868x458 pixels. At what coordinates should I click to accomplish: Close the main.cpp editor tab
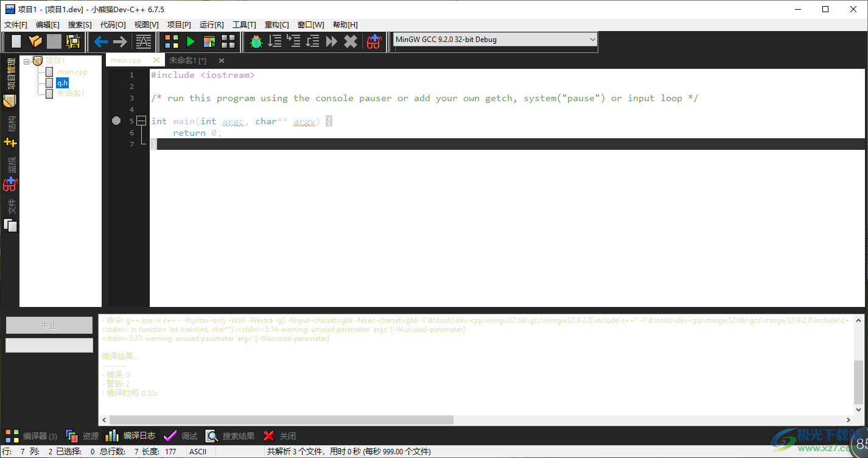click(156, 60)
